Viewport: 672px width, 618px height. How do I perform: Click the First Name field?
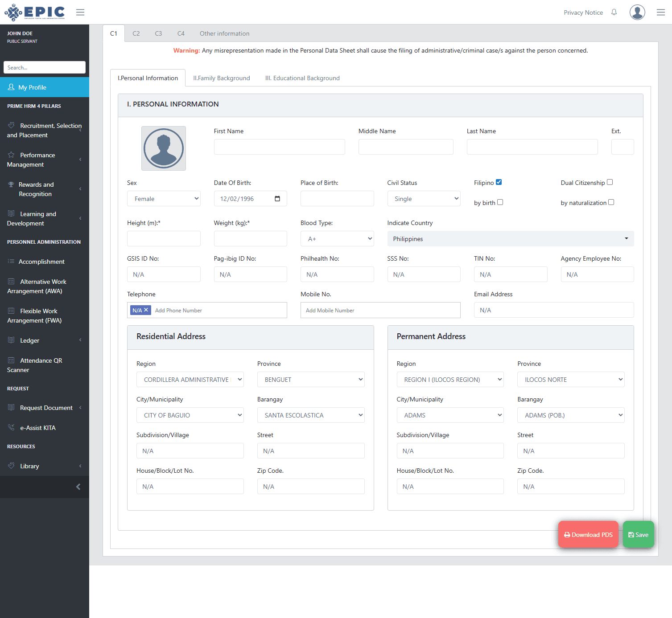coord(279,147)
